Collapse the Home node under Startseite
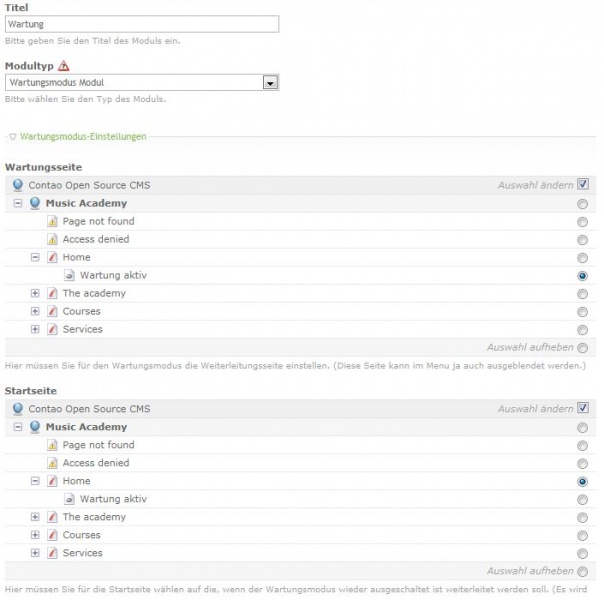 coord(35,481)
